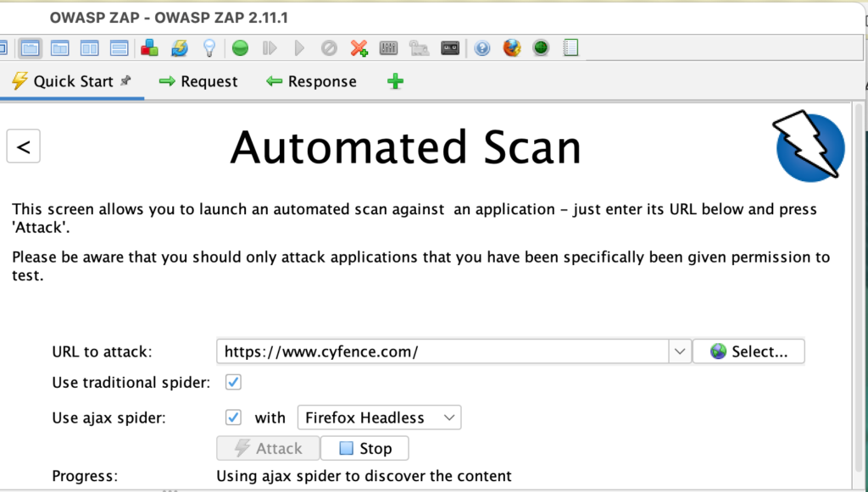
Task: Click the greyed toolbar icon before cassette
Action: point(419,48)
